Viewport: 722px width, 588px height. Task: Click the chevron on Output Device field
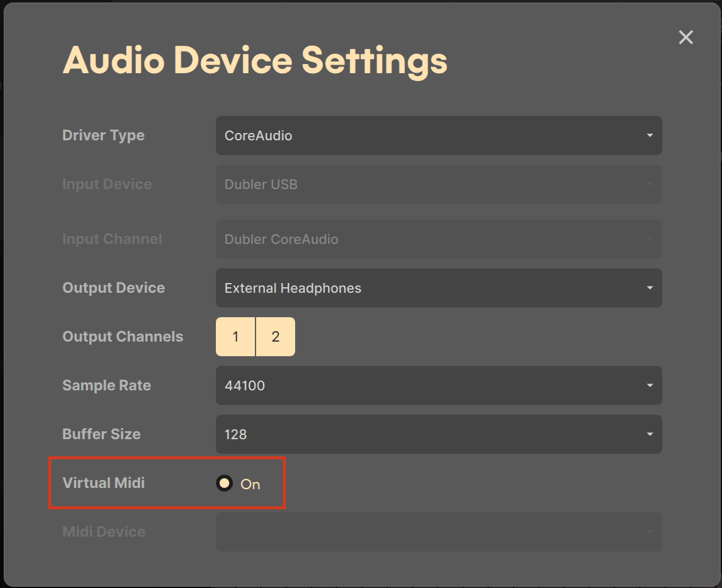pyautogui.click(x=649, y=288)
